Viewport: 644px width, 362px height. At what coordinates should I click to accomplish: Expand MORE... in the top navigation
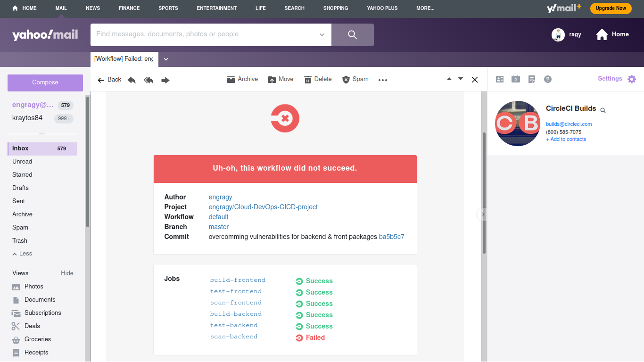[425, 8]
